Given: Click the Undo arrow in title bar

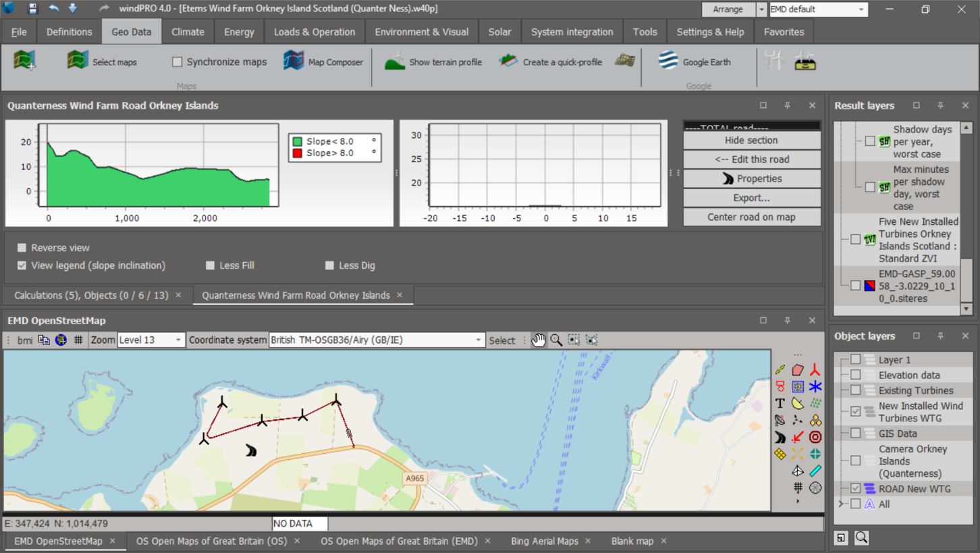Looking at the screenshot, I should click(x=54, y=9).
